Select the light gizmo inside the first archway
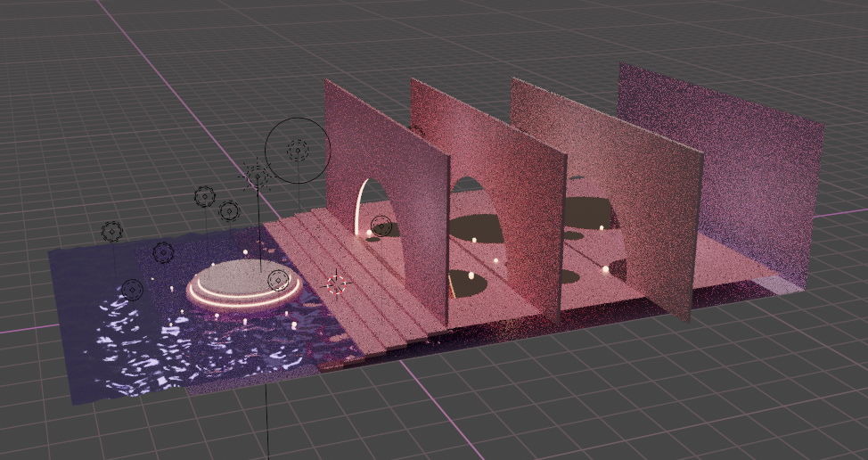This screenshot has height=460, width=868. click(381, 226)
